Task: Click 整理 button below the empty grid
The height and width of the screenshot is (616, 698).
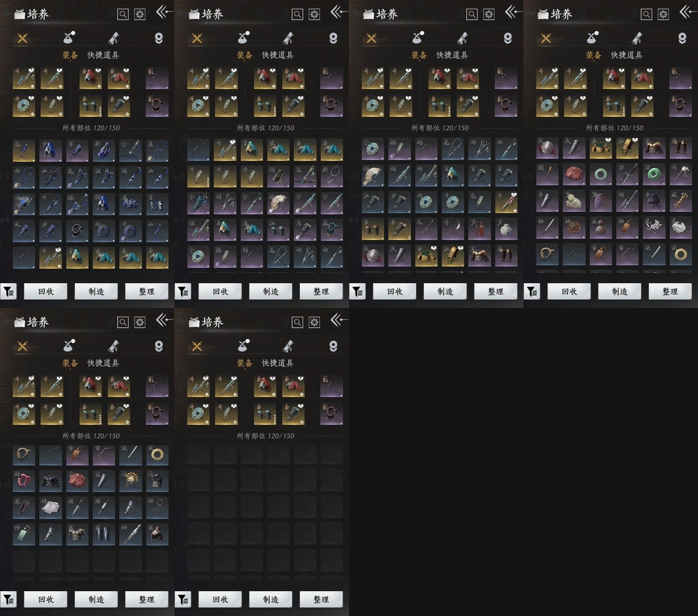Action: click(321, 599)
